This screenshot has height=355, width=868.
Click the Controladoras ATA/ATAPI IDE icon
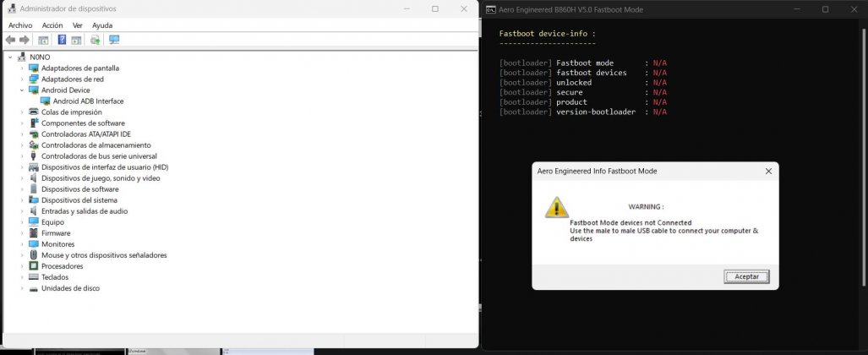pyautogui.click(x=34, y=134)
